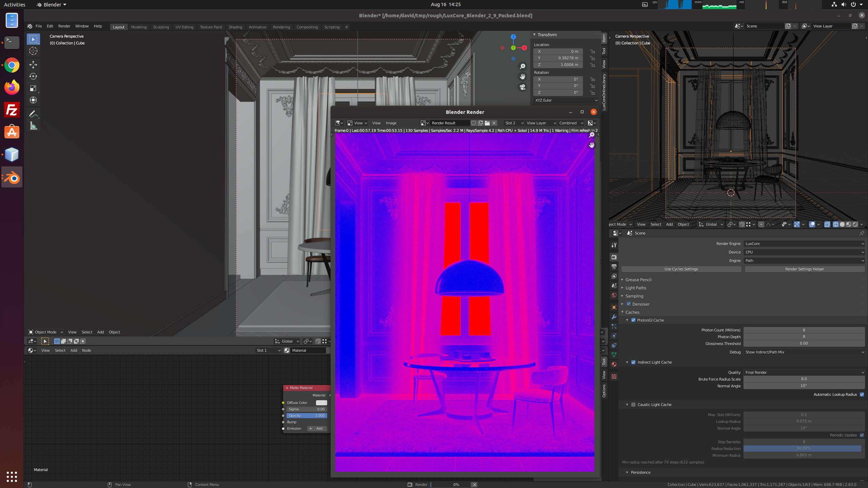Activate the Measure tool

[33, 126]
